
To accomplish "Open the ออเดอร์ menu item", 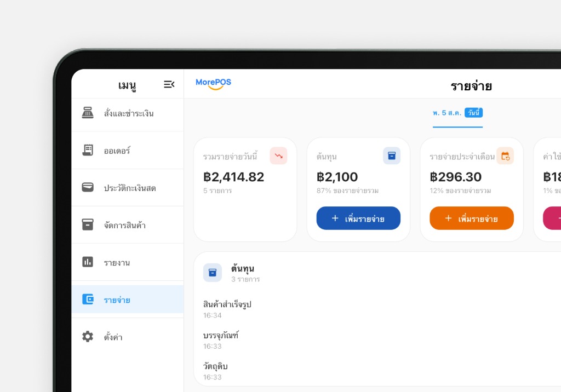I will coord(128,150).
